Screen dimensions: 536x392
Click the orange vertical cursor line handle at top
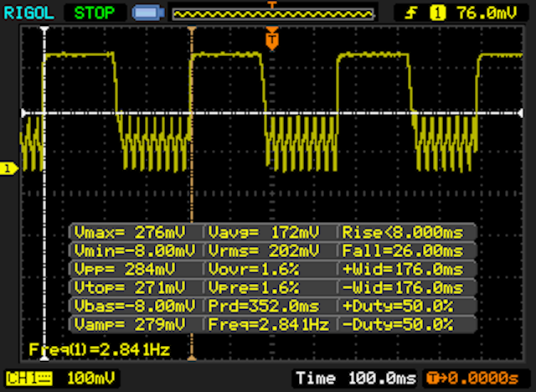pyautogui.click(x=192, y=30)
